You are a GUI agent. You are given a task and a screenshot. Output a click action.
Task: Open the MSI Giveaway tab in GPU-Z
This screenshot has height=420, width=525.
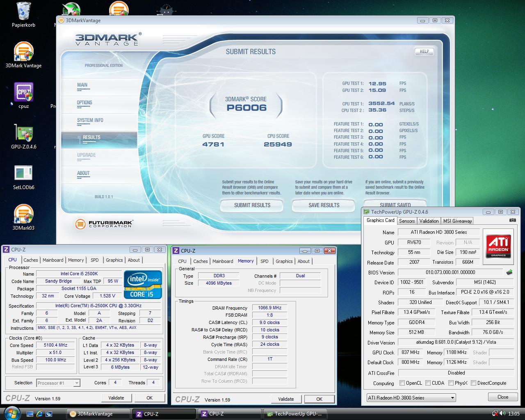(x=457, y=221)
